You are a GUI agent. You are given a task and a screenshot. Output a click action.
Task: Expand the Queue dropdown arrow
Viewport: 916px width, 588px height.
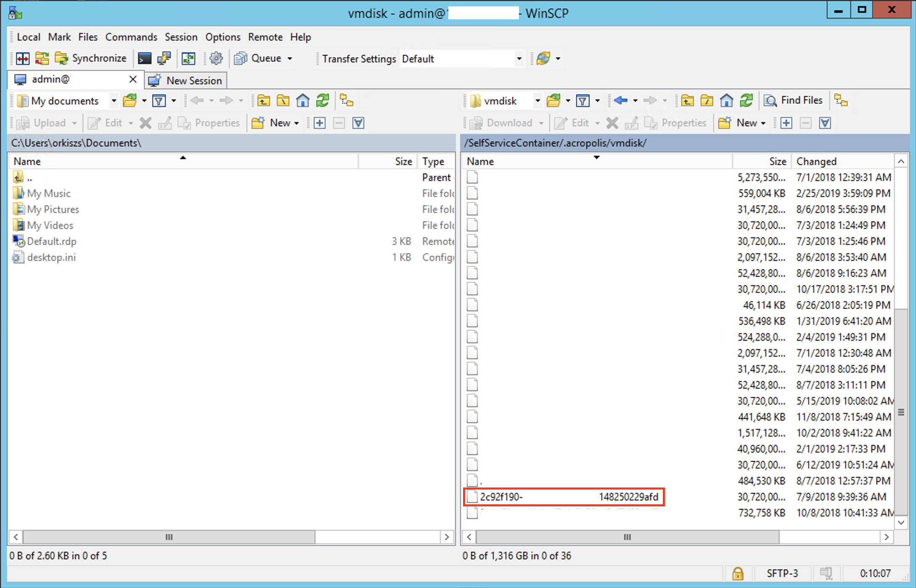point(290,58)
